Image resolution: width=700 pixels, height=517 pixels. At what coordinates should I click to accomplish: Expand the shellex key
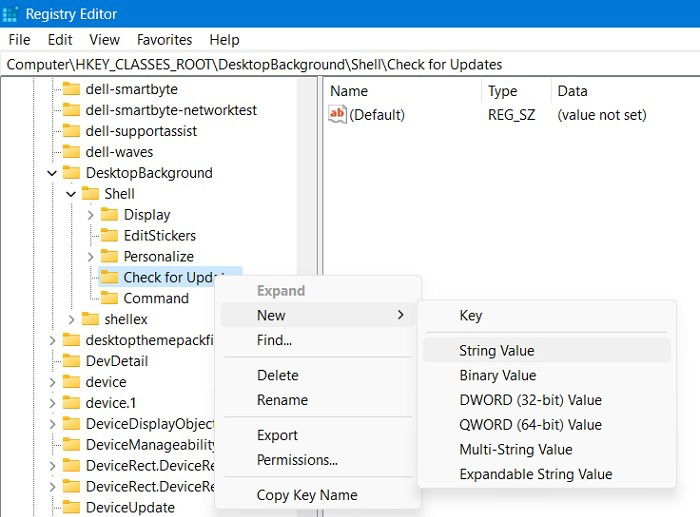tap(71, 320)
